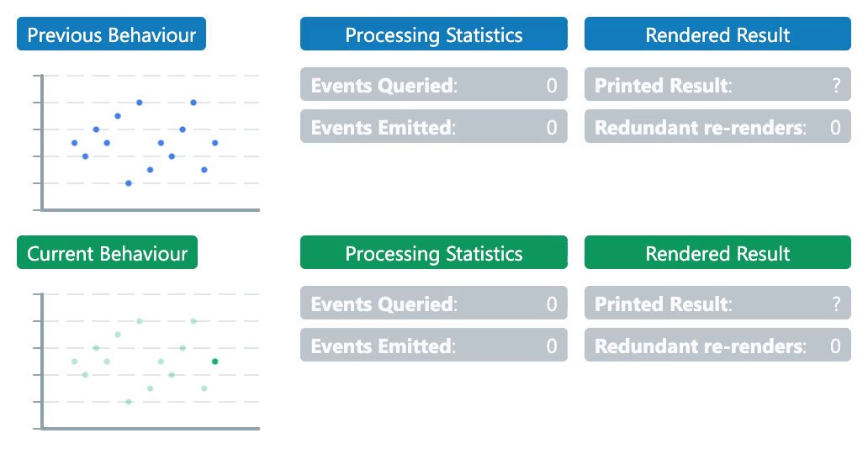The width and height of the screenshot is (868, 454).
Task: Click the leftmost blue point in the top chart
Action: (75, 143)
